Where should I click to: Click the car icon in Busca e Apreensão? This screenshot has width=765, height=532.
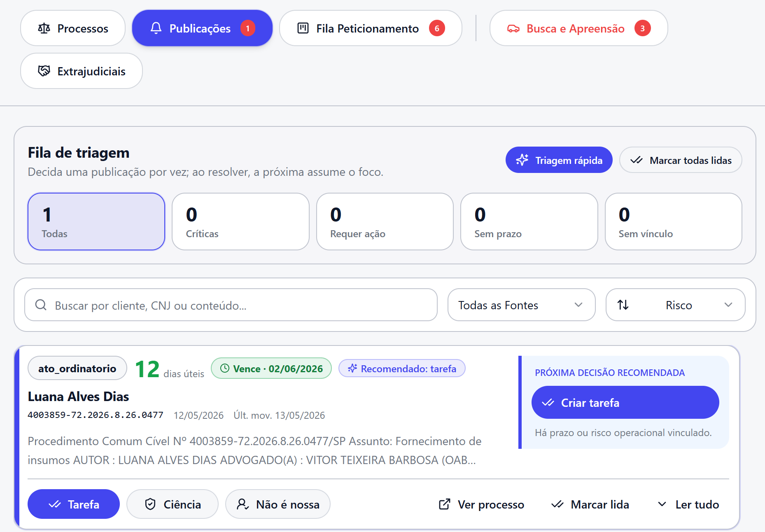[x=513, y=28]
